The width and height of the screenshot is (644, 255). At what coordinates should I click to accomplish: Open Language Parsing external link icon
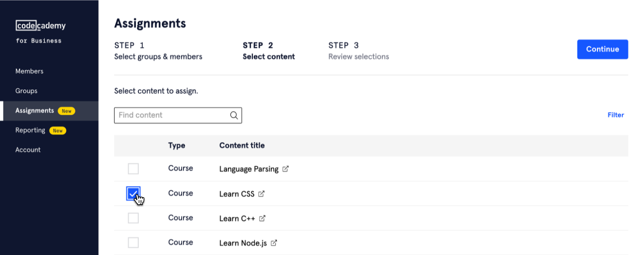click(x=286, y=169)
